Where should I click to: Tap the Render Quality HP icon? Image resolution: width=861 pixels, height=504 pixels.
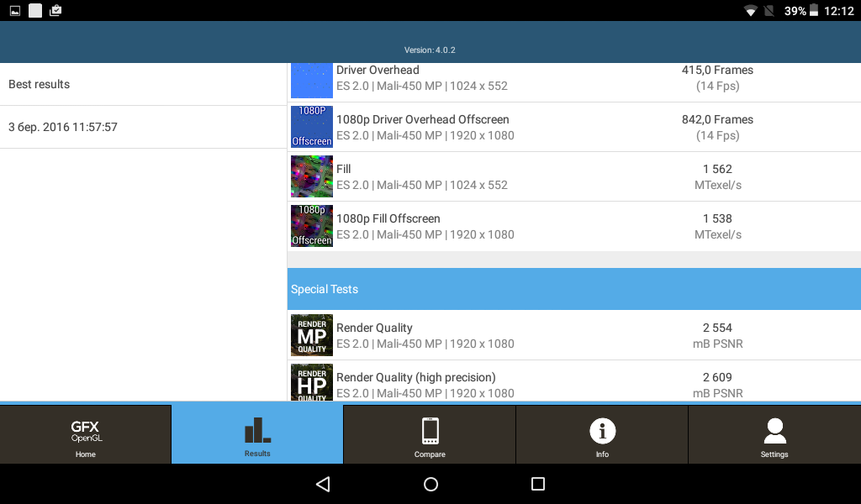(312, 382)
